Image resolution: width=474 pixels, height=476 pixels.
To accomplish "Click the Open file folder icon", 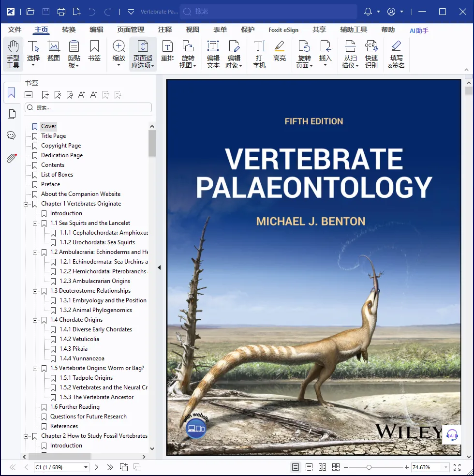I will point(30,12).
